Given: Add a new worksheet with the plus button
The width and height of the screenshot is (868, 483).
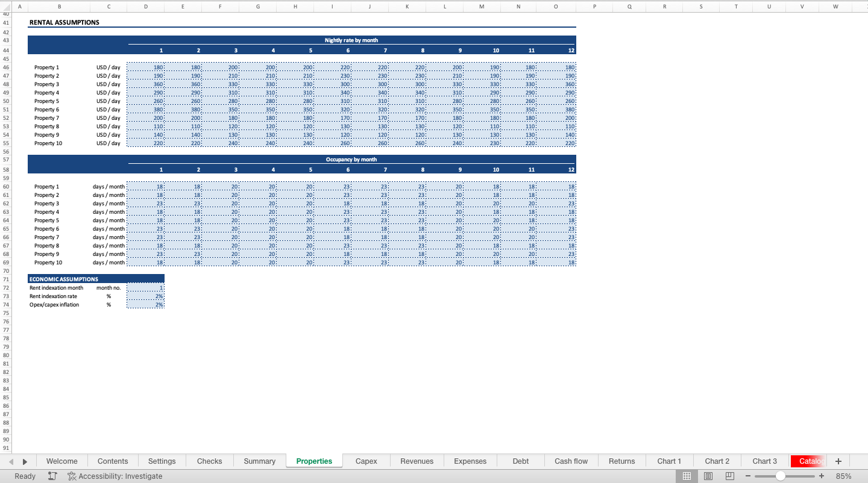Looking at the screenshot, I should 838,461.
